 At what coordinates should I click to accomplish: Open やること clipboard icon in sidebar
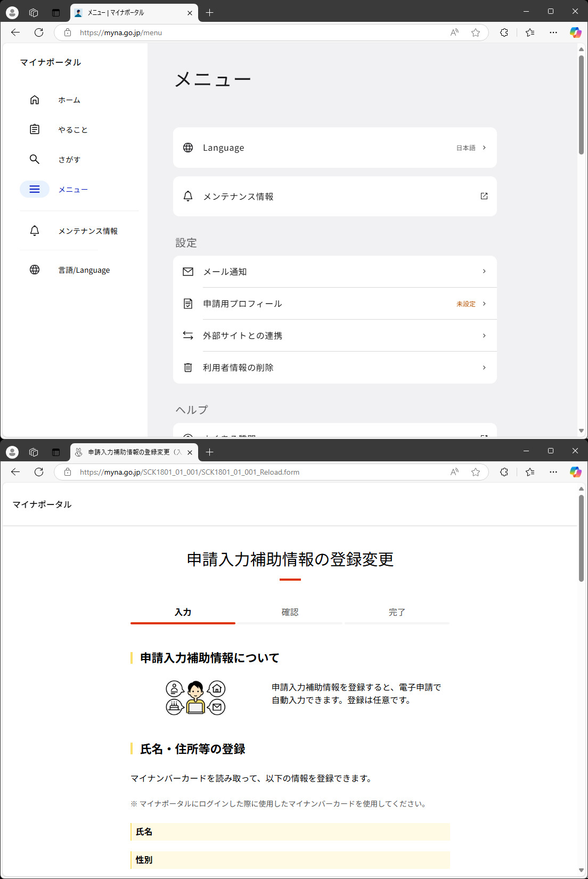point(35,129)
